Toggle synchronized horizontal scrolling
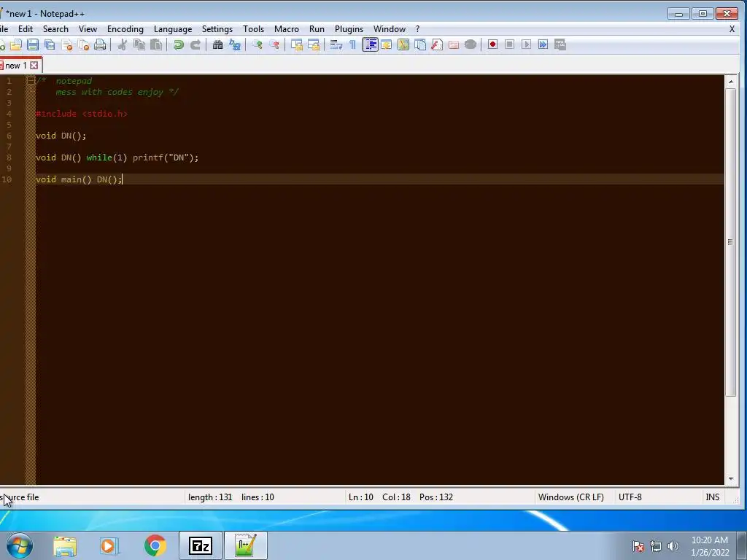The height and width of the screenshot is (560, 747). tap(314, 44)
